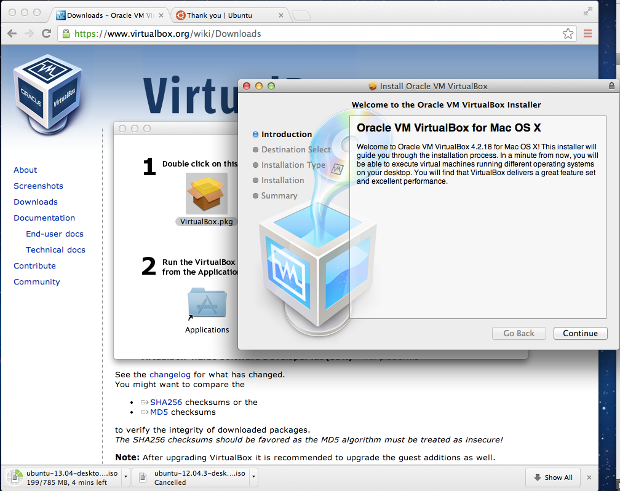This screenshot has width=620, height=491.
Task: Click the Install Oracle VM VirtualBox title bar
Action: tap(429, 86)
